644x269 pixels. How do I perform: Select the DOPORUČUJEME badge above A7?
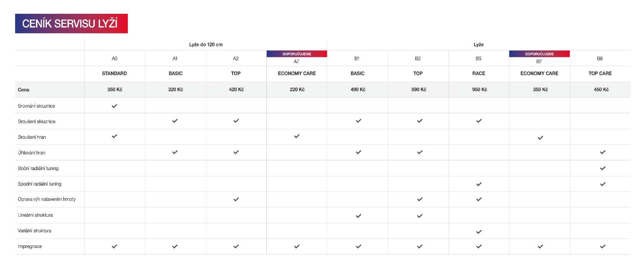pos(297,54)
